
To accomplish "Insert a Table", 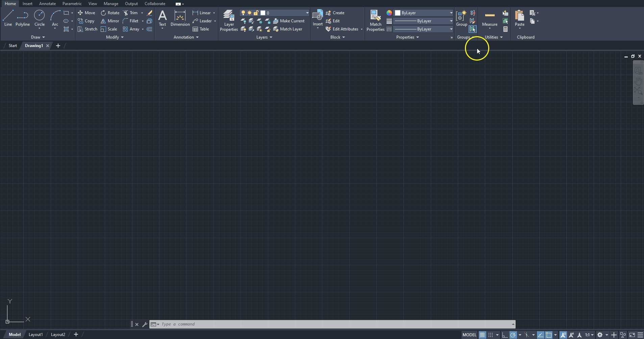I will 201,29.
